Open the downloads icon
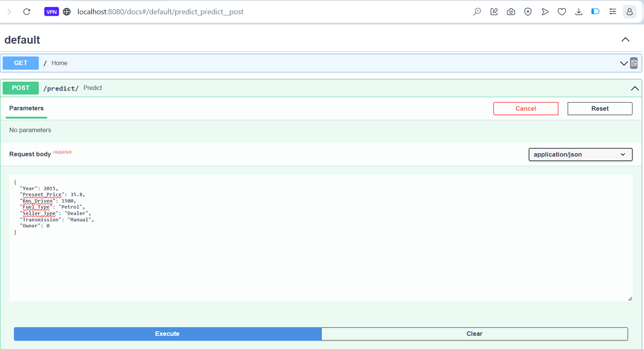The width and height of the screenshot is (644, 349). pyautogui.click(x=579, y=12)
